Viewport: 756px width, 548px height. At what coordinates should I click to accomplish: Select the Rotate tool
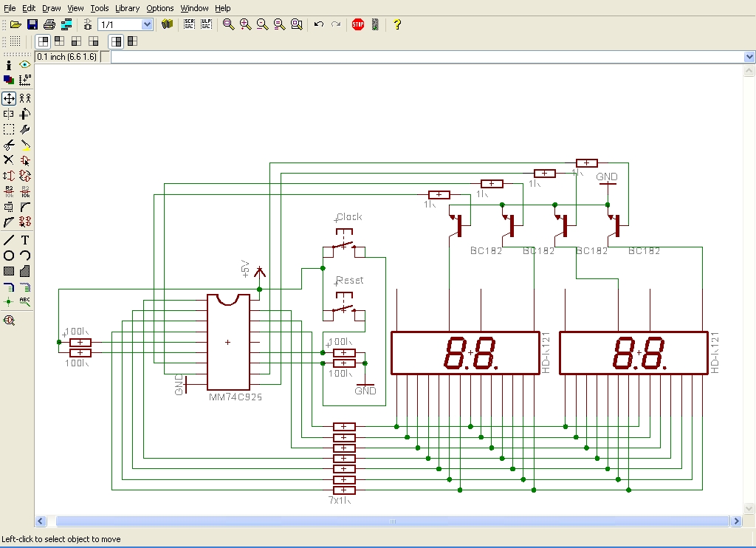coord(25,114)
